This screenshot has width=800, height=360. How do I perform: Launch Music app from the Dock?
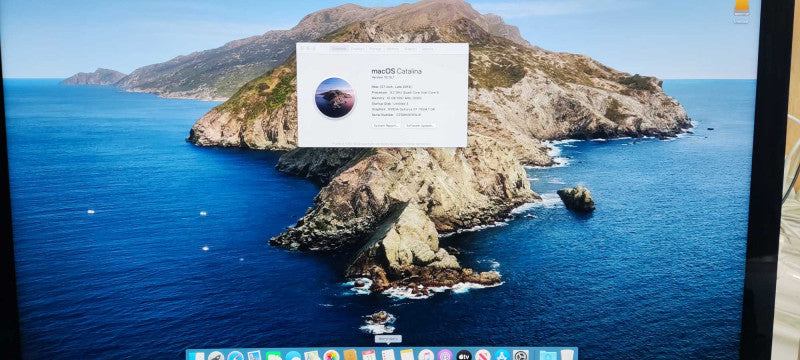click(426, 355)
